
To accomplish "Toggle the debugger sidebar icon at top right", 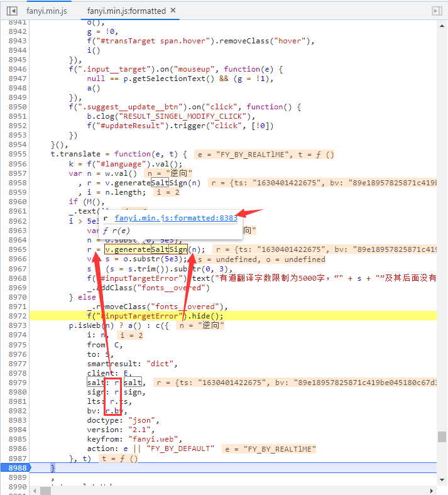I will click(x=437, y=11).
